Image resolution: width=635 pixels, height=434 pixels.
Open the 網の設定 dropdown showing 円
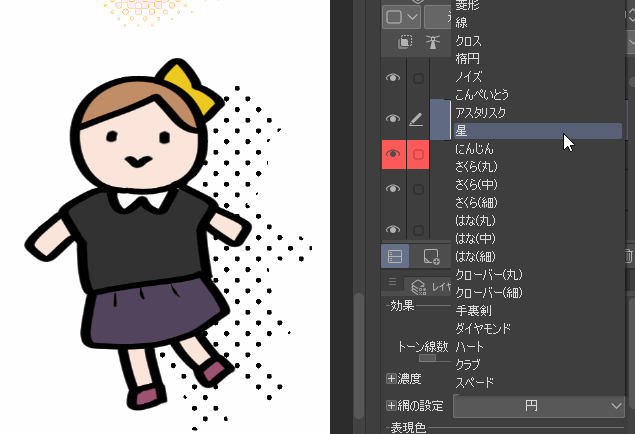pyautogui.click(x=540, y=406)
